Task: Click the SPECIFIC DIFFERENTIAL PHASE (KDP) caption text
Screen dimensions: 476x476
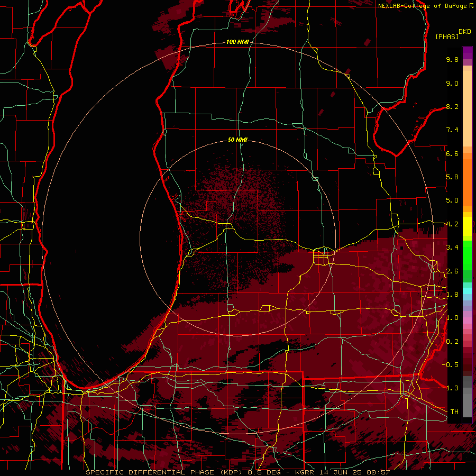Action: [165, 472]
